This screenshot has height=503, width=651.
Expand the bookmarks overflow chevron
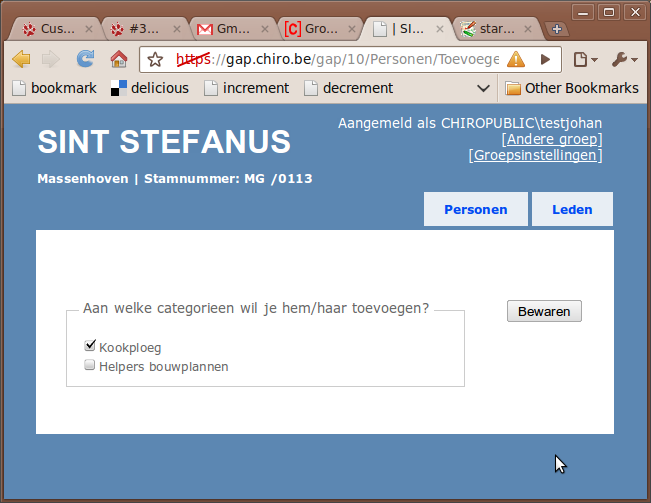pyautogui.click(x=483, y=88)
